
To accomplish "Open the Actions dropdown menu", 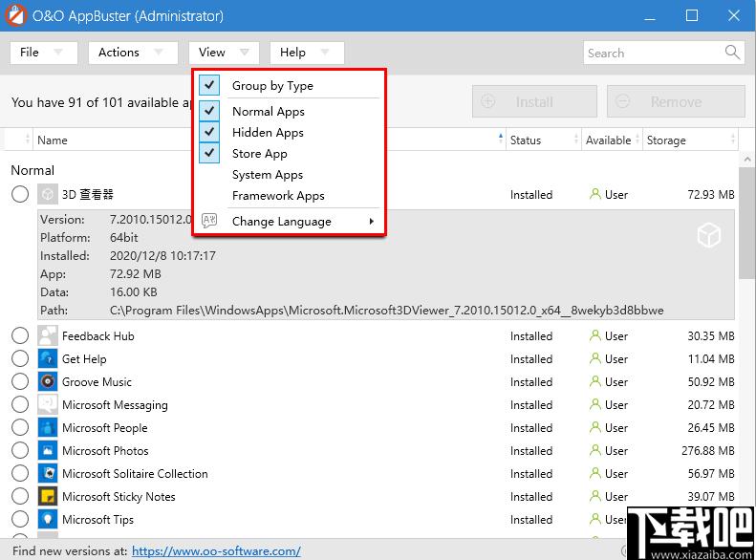I will click(133, 52).
